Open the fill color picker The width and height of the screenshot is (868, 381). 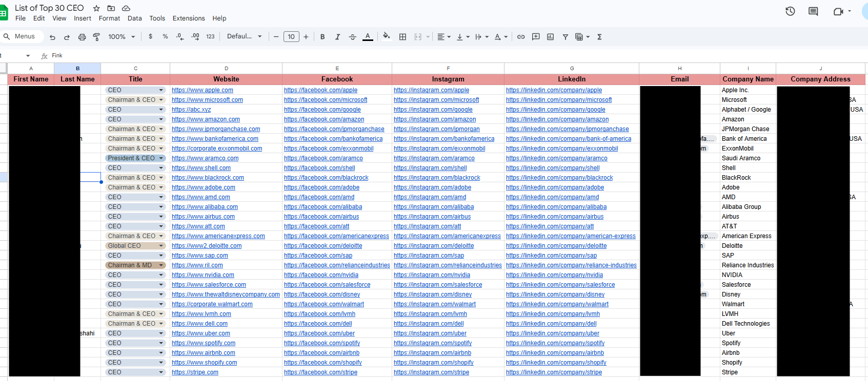tap(387, 36)
